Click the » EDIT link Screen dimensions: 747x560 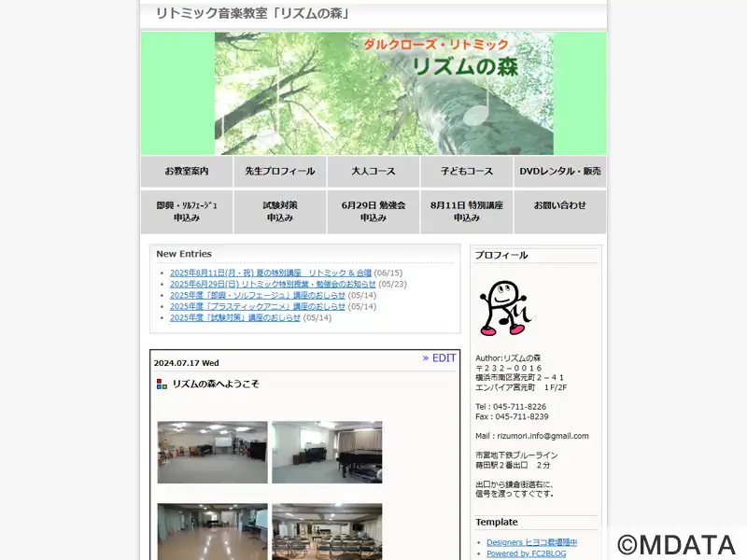[439, 358]
